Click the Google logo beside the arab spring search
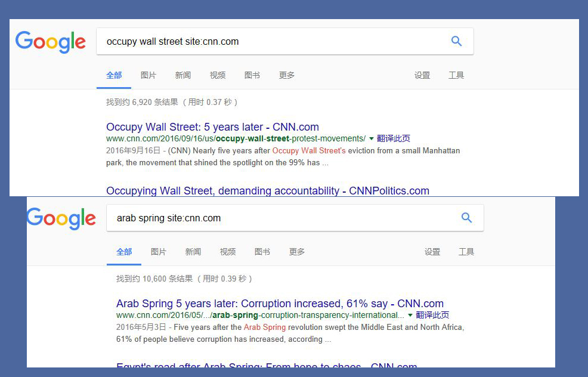Viewport: 588px width, 377px height. (61, 218)
